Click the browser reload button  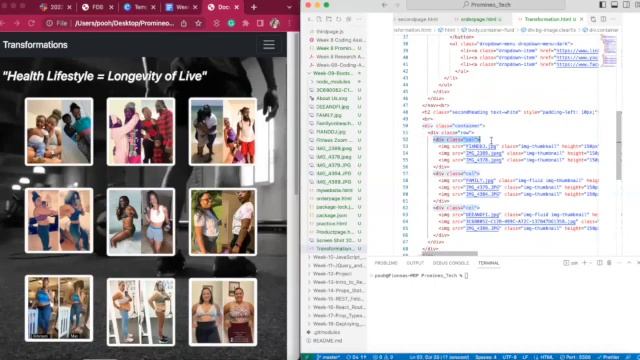pos(31,24)
